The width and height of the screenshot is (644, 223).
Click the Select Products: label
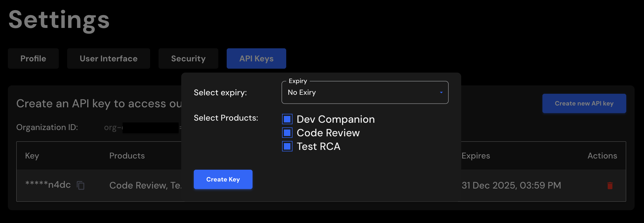point(226,118)
